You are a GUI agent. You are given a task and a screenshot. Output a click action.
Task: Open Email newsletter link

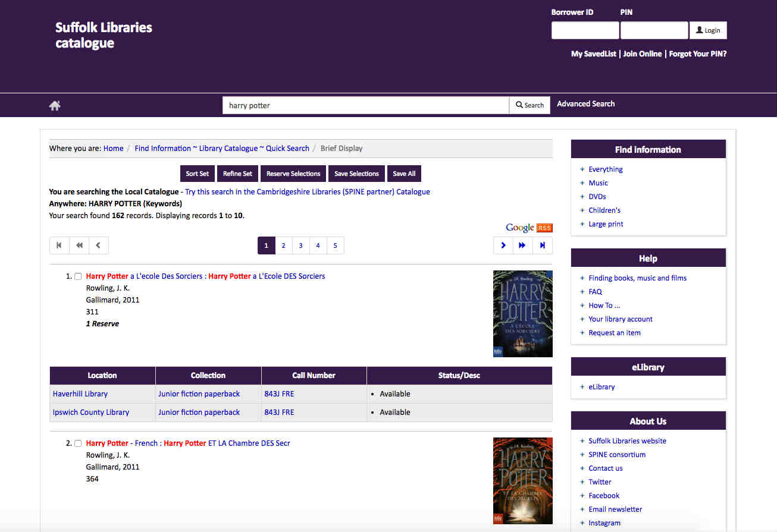[x=615, y=509]
